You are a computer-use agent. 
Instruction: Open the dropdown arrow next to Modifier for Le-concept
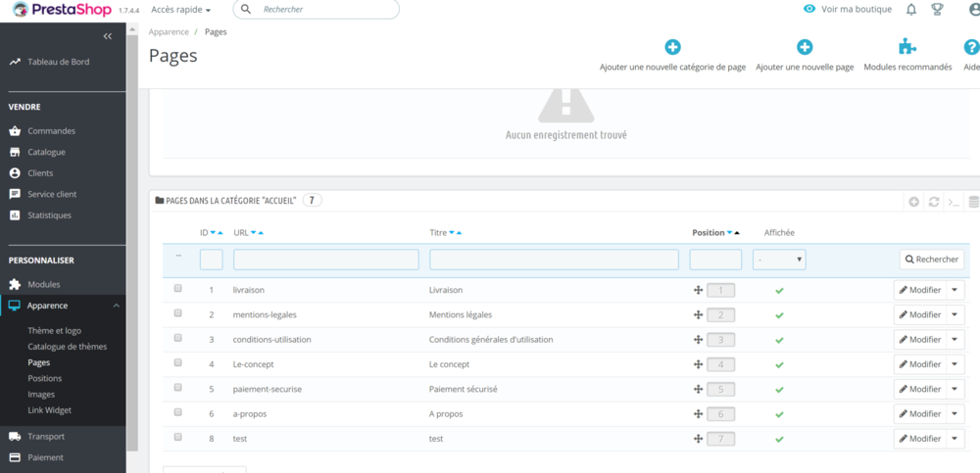tap(955, 364)
